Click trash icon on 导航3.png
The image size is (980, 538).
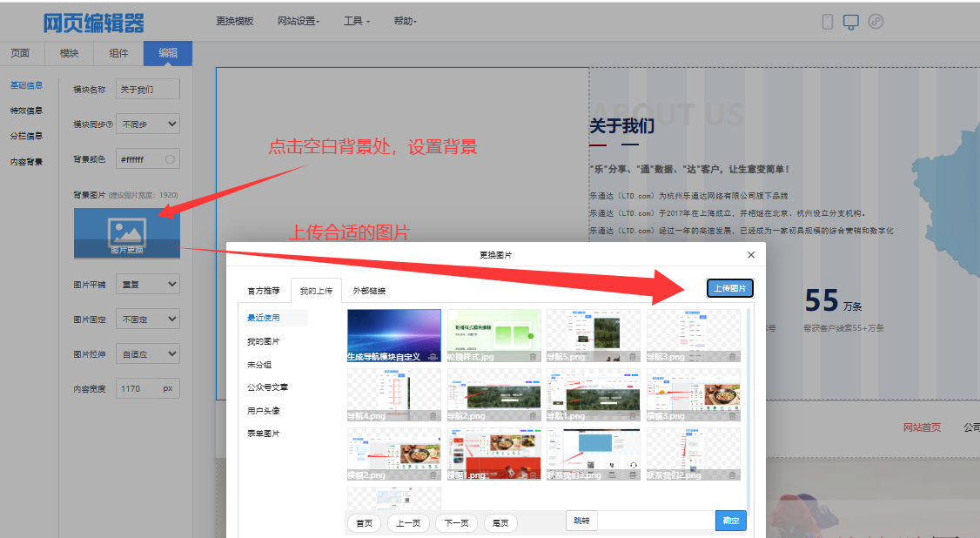tap(732, 356)
